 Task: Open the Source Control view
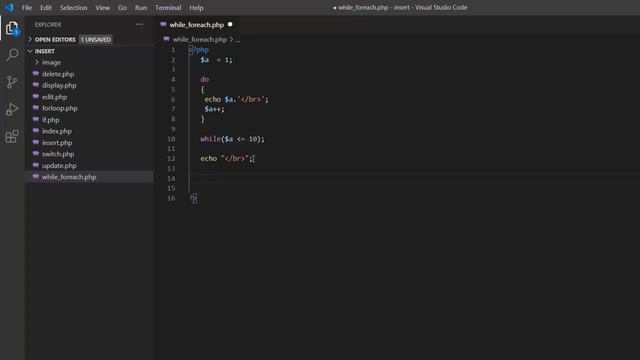(x=12, y=82)
